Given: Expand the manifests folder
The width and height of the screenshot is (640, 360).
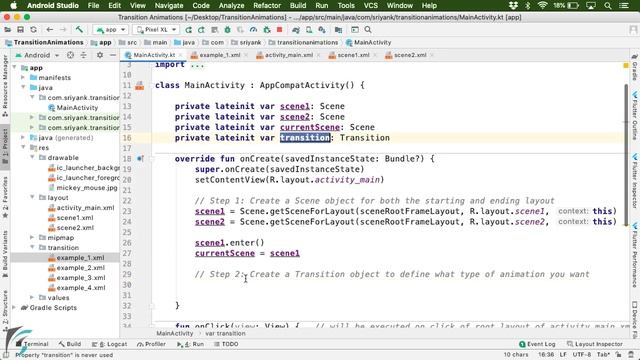Looking at the screenshot, I should click(x=23, y=77).
